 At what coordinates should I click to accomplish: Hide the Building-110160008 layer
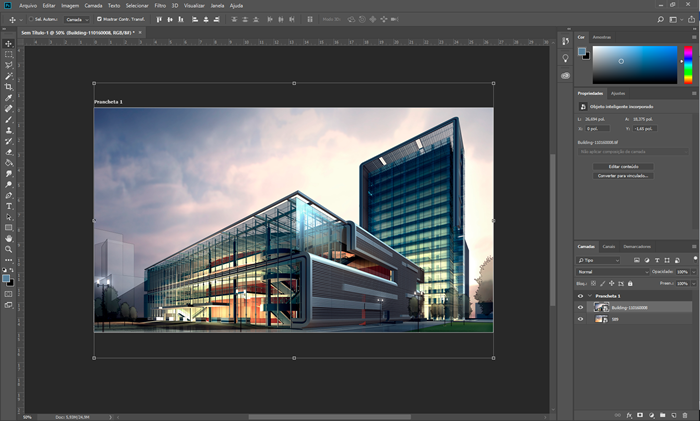click(x=580, y=307)
